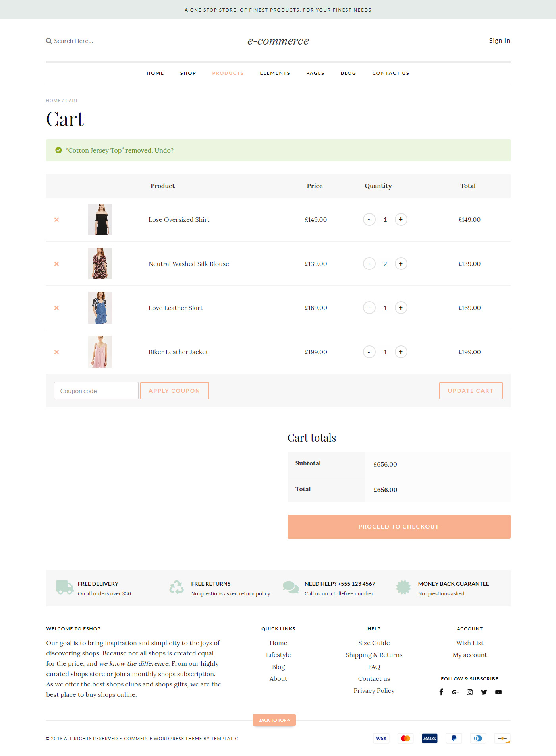Click Update Cart button
The image size is (556, 756).
[471, 391]
